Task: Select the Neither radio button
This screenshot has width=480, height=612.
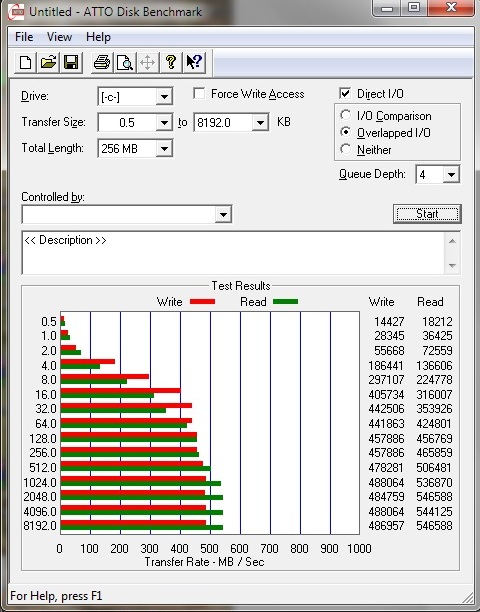Action: click(345, 149)
